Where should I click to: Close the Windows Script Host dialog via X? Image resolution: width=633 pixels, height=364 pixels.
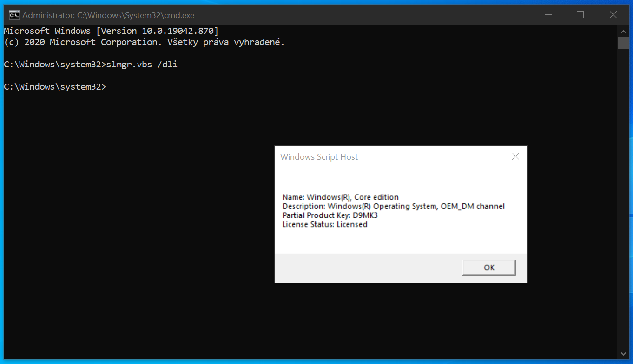point(515,156)
